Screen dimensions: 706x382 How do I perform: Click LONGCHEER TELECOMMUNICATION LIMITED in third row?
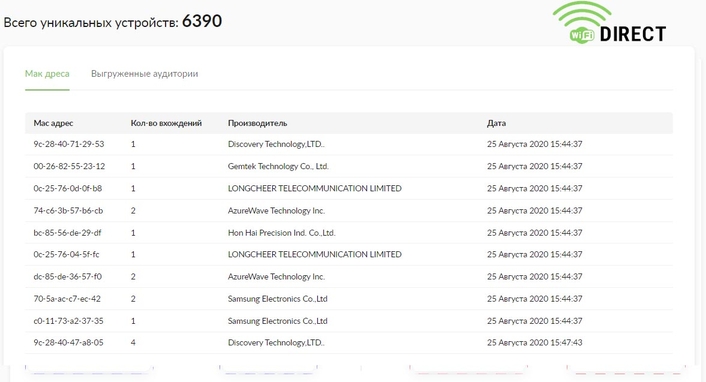[x=315, y=188]
